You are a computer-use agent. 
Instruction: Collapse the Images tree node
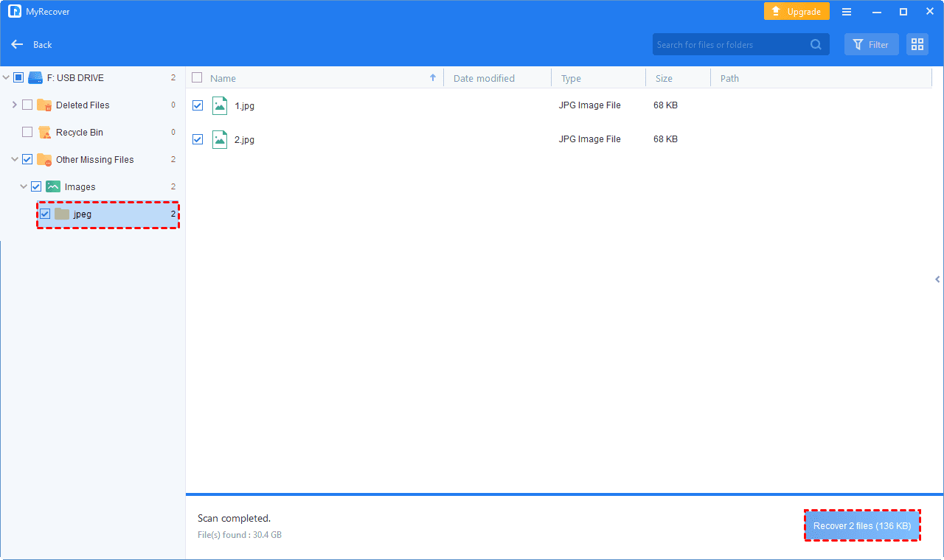[x=24, y=186]
